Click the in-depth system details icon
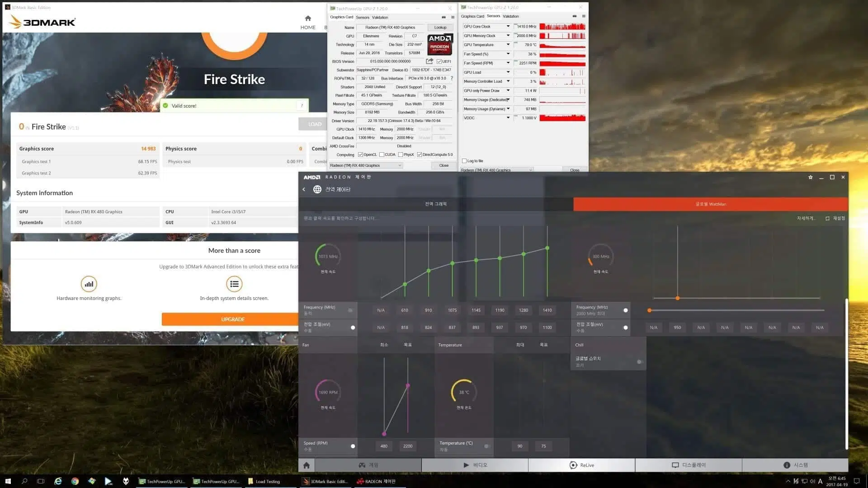The width and height of the screenshot is (868, 488). pyautogui.click(x=234, y=284)
